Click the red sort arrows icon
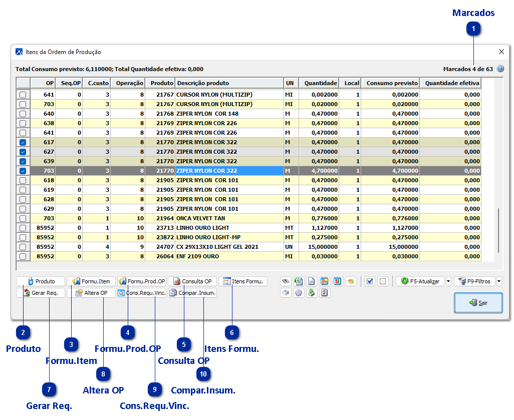Screen dimensions: 514x420 point(338,281)
